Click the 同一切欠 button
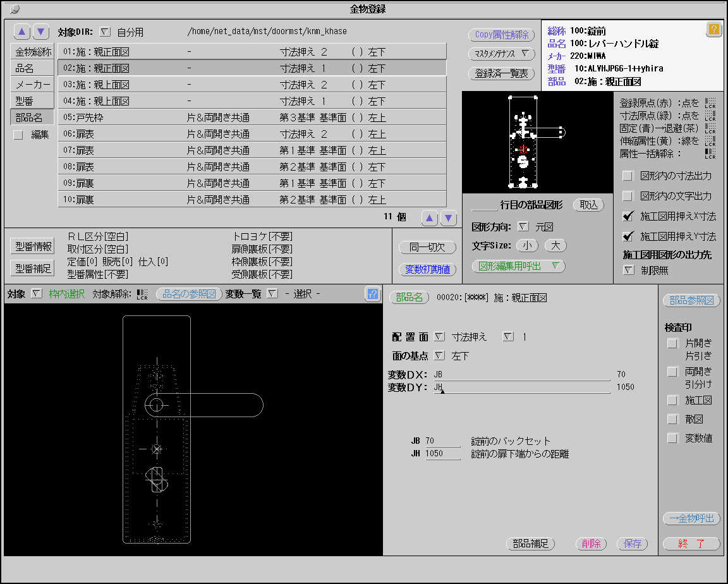 point(427,247)
